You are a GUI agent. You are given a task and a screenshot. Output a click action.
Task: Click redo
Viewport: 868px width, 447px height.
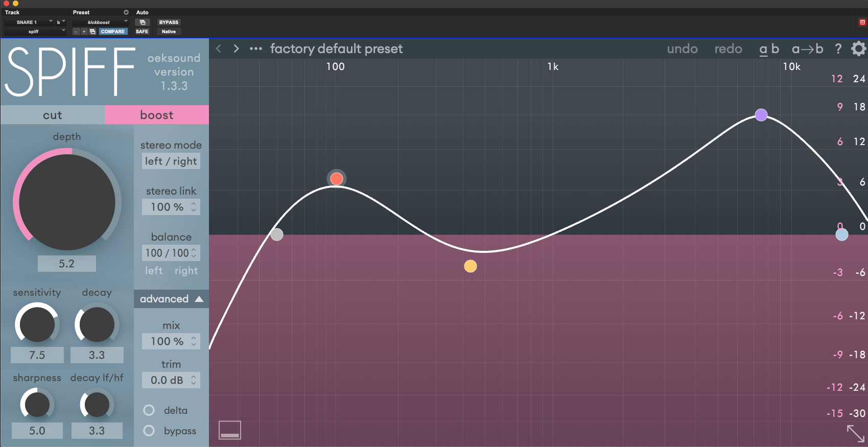(x=728, y=49)
